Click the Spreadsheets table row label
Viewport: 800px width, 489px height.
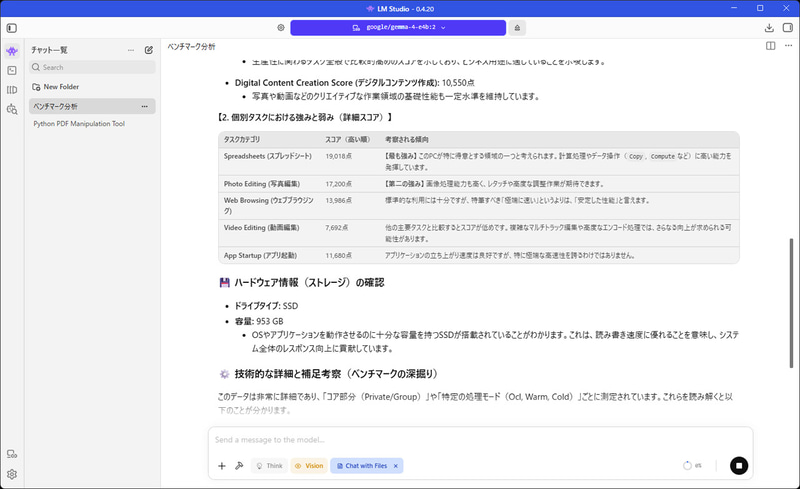[267, 156]
